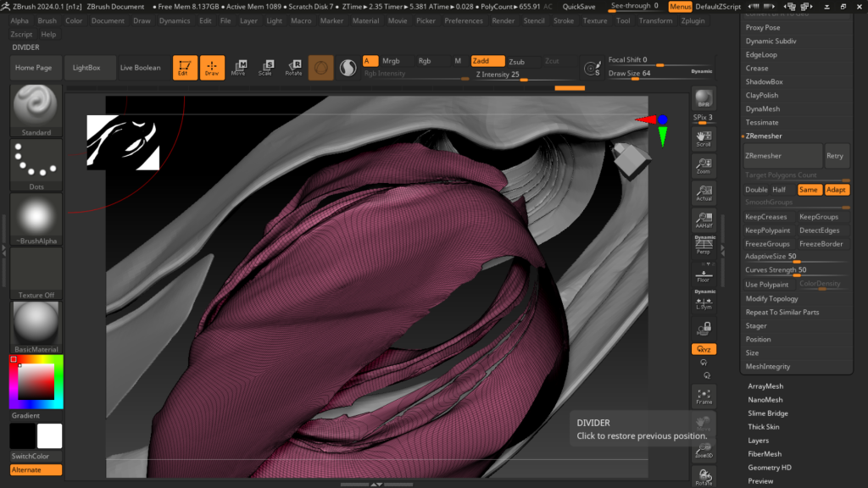Toggle XYZ rotation mode
This screenshot has width=868, height=488.
pyautogui.click(x=704, y=349)
